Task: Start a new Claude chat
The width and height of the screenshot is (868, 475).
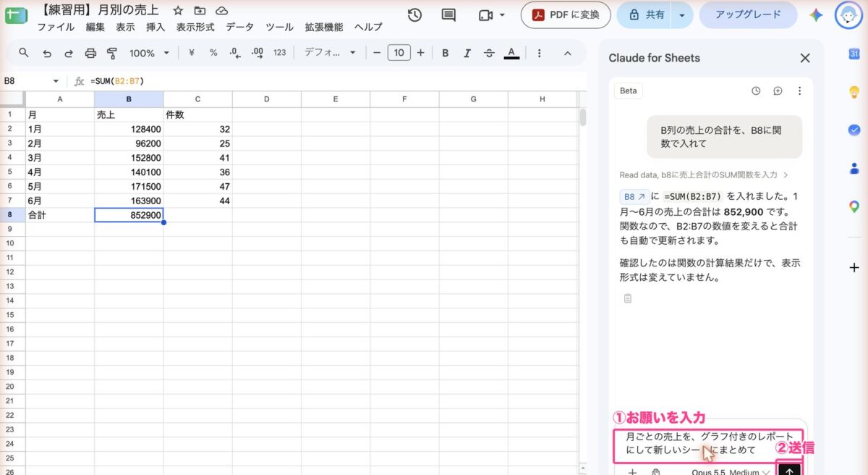Action: point(778,91)
